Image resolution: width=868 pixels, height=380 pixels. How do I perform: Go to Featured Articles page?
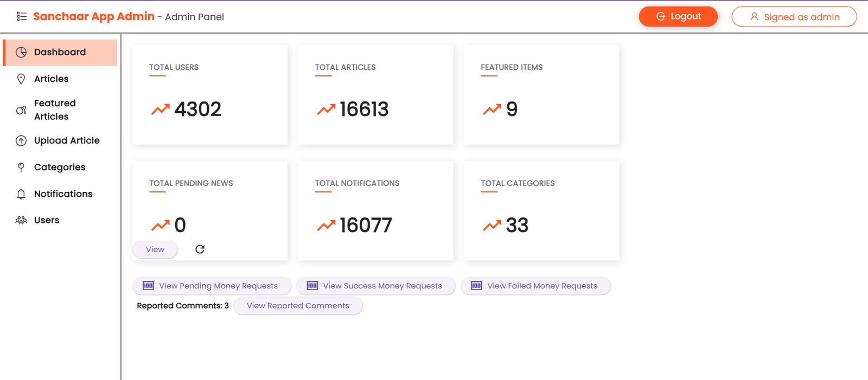pyautogui.click(x=55, y=110)
